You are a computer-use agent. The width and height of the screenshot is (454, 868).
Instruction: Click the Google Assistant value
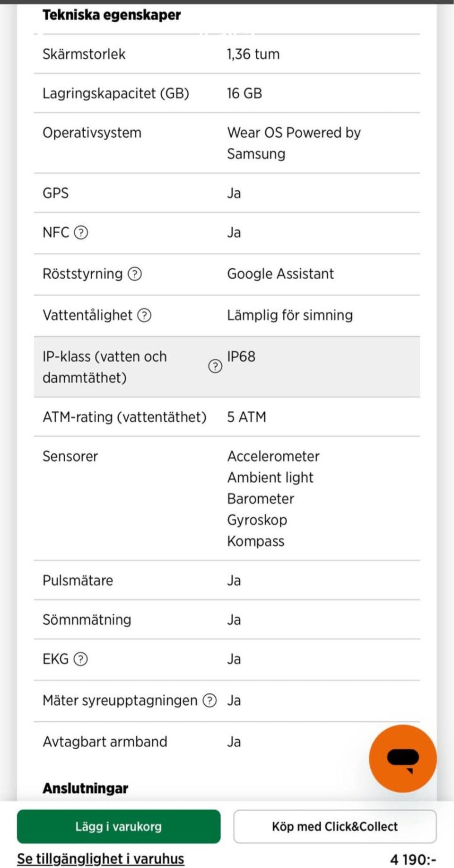280,274
